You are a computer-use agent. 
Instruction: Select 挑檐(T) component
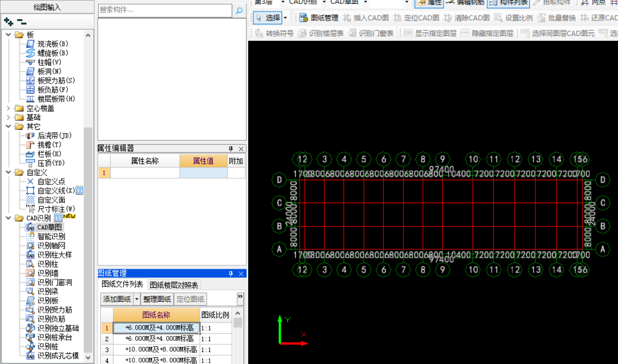point(50,145)
